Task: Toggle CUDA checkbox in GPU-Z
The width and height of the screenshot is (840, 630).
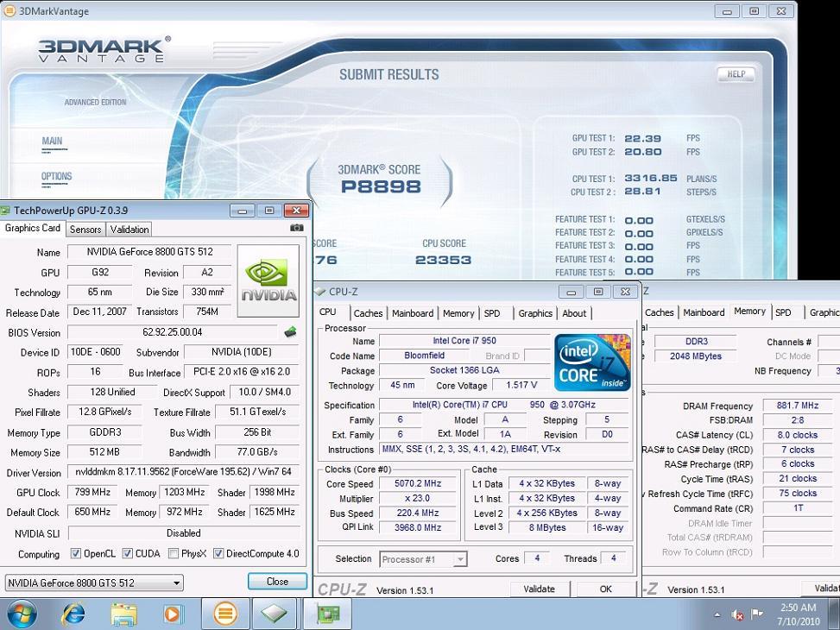Action: tap(128, 553)
